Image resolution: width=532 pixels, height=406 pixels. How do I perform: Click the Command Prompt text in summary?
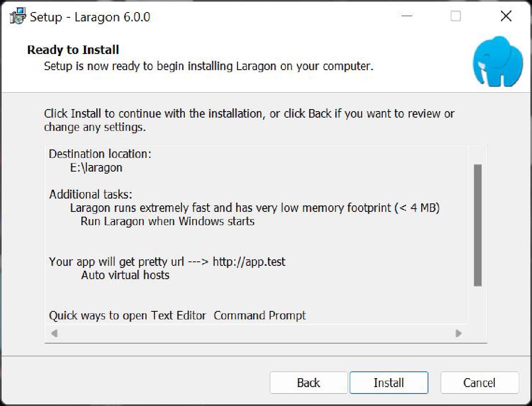(260, 315)
